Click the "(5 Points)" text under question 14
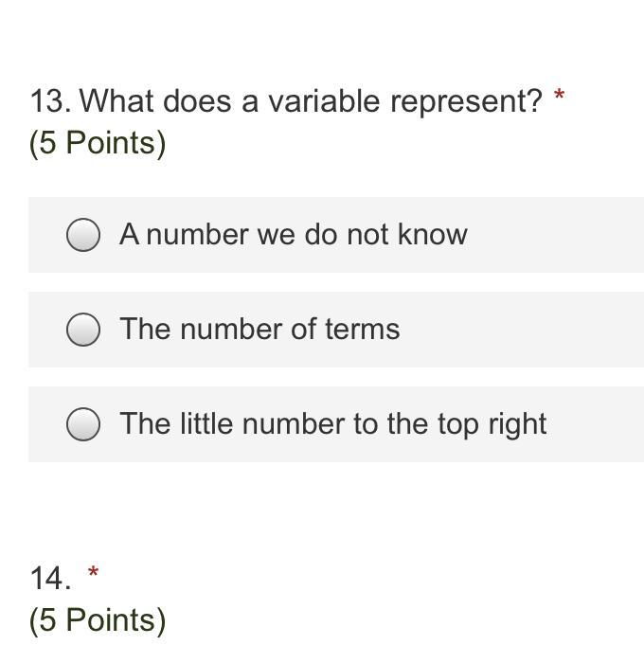644x645 pixels. (x=98, y=620)
